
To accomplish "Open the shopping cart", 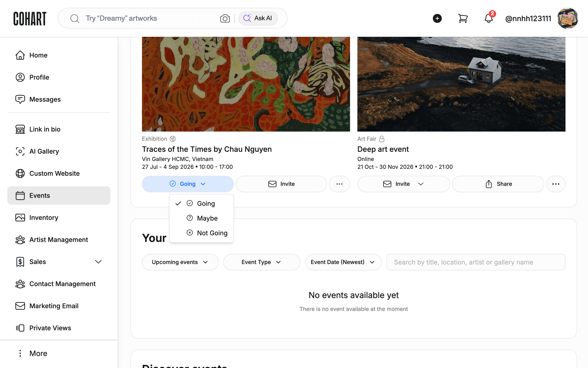I will coord(463,18).
